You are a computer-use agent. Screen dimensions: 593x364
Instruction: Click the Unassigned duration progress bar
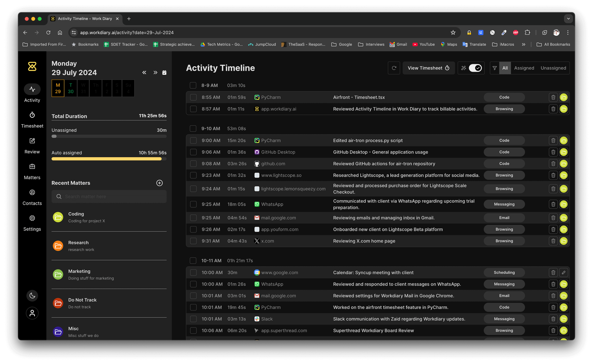109,136
